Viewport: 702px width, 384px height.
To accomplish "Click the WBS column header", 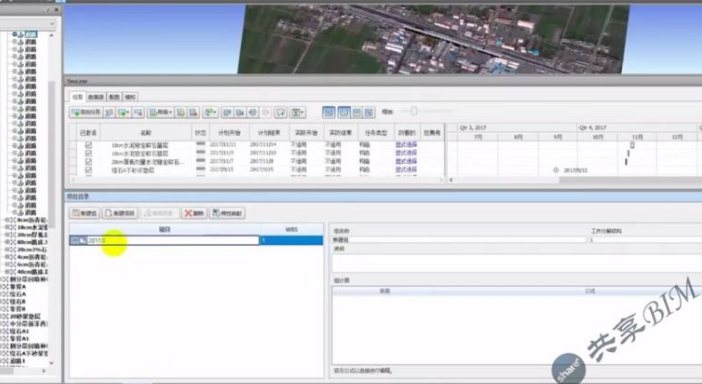I will coord(291,230).
